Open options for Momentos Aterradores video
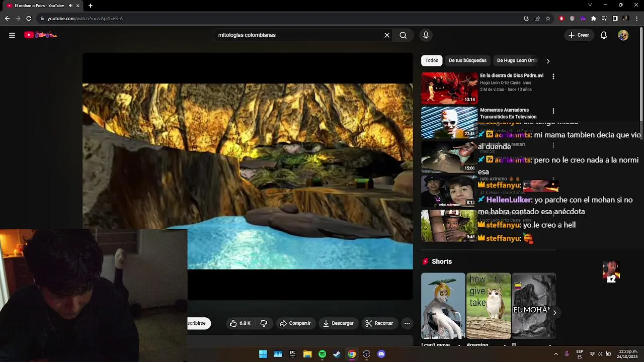 [x=553, y=111]
